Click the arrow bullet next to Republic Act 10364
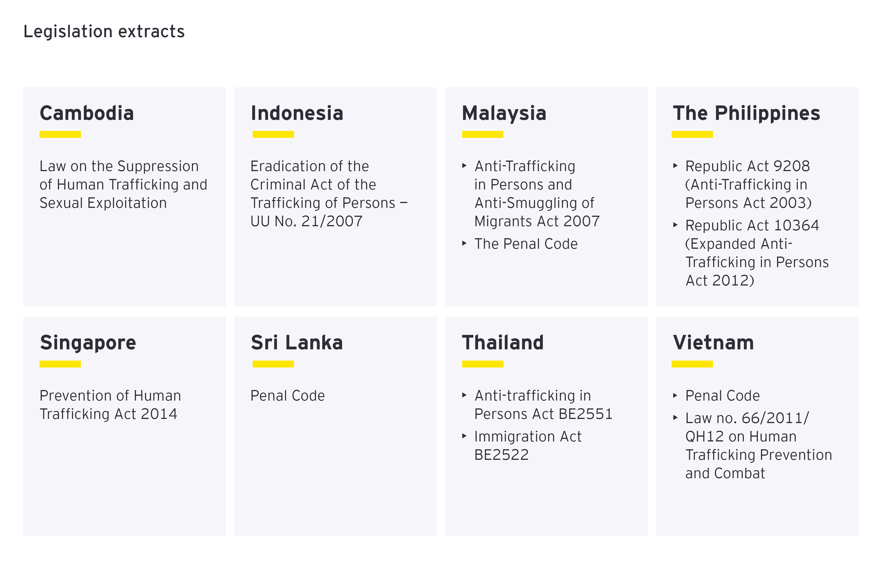 click(x=675, y=225)
